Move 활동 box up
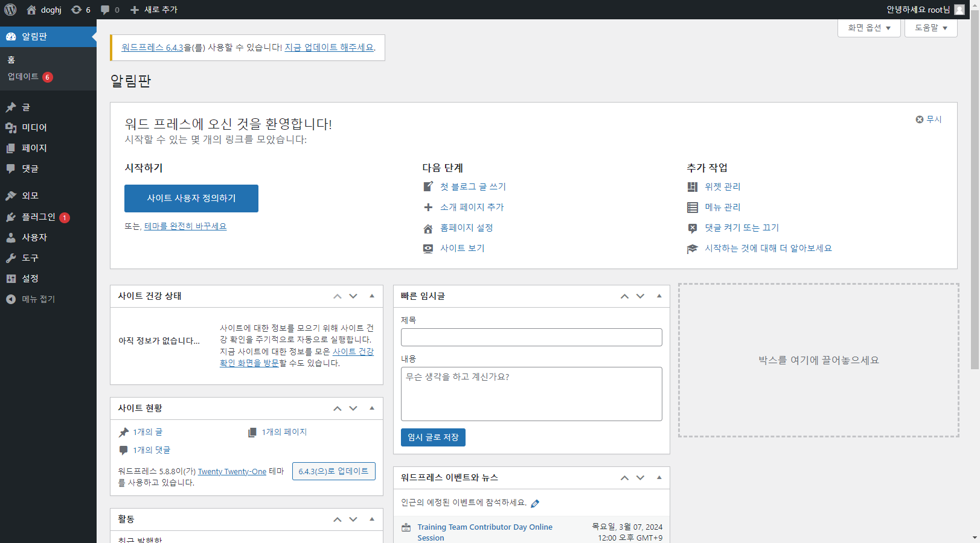Viewport: 980px width, 543px height. pos(338,519)
